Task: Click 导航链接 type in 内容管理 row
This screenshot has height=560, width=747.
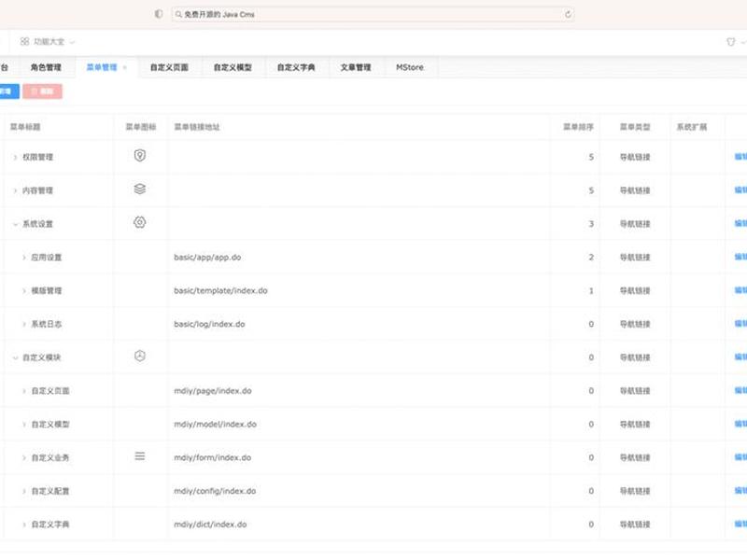Action: point(635,190)
